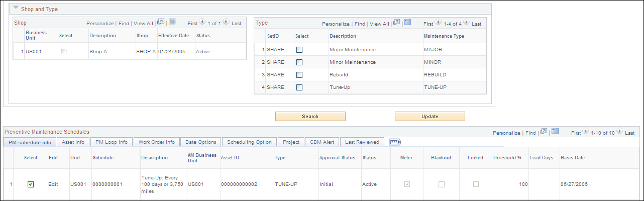The height and width of the screenshot is (201, 644).
Task: Click the Meter checkbox in schedule row
Action: (x=407, y=184)
